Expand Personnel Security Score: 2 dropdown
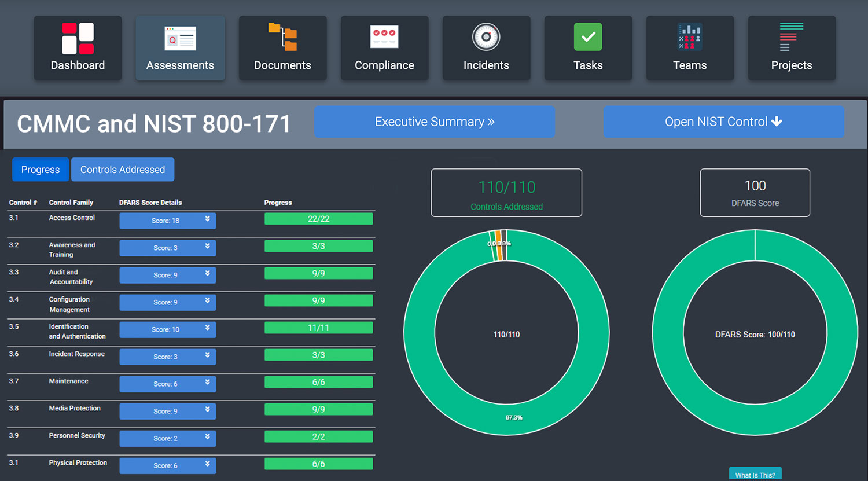The width and height of the screenshot is (868, 481). click(168, 438)
